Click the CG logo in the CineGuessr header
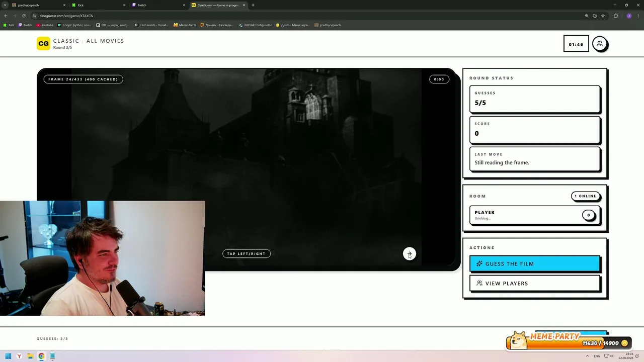Screen dimensions: 644x362 (x=44, y=44)
